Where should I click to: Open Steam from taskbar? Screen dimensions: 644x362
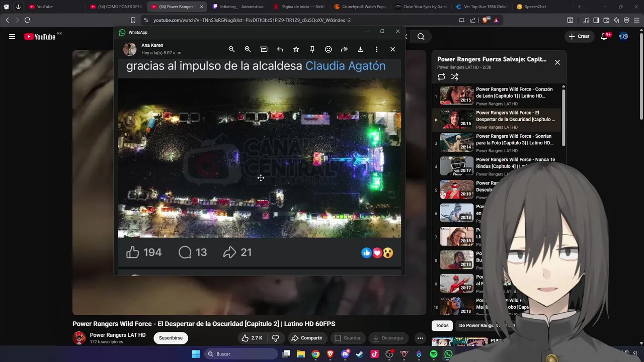pyautogui.click(x=360, y=354)
